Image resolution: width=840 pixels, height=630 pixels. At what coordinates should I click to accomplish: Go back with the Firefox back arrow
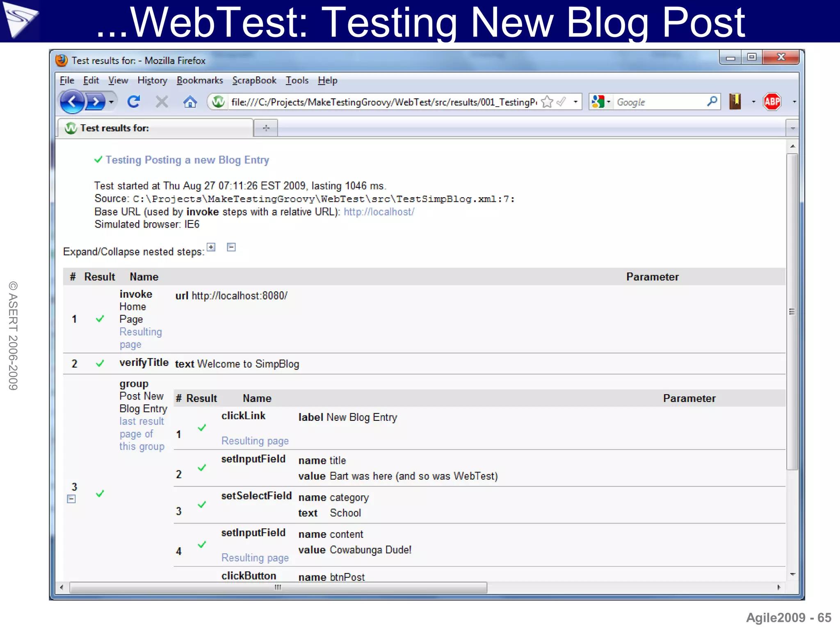[x=72, y=101]
